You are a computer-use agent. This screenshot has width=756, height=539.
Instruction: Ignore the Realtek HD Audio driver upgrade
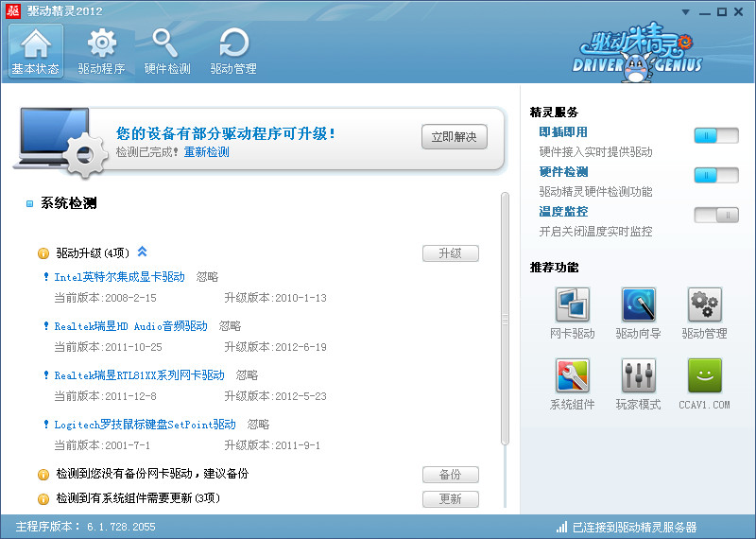click(230, 326)
